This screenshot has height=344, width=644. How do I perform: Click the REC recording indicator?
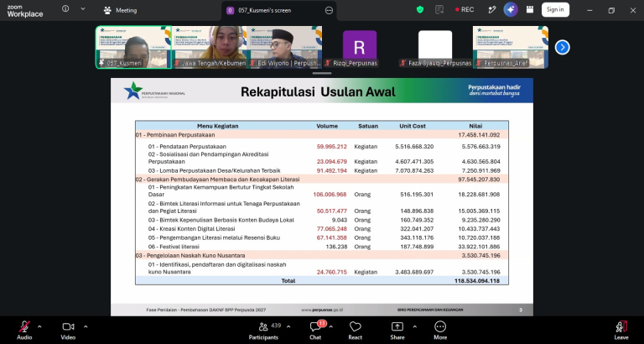(464, 9)
